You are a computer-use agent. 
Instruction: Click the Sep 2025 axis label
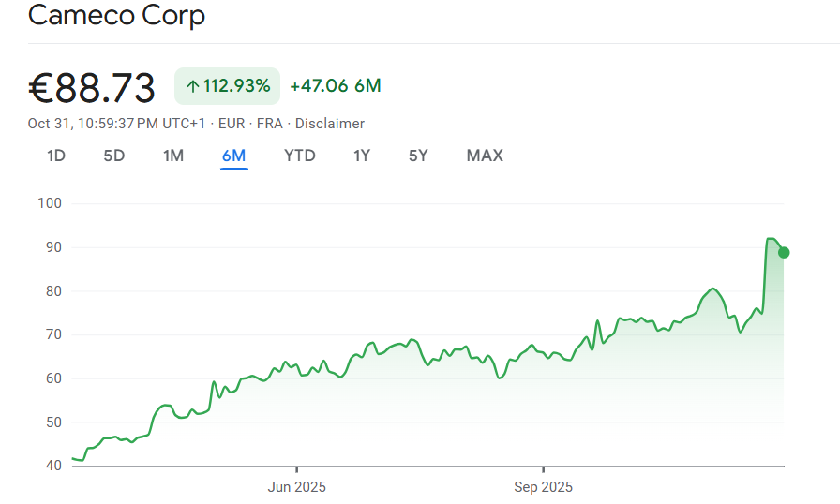tap(543, 487)
